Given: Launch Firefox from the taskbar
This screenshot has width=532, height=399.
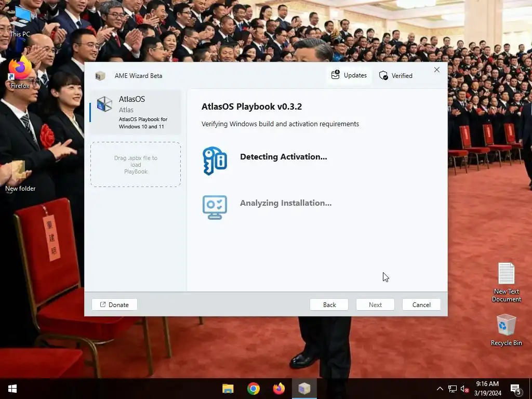Looking at the screenshot, I should [x=279, y=389].
